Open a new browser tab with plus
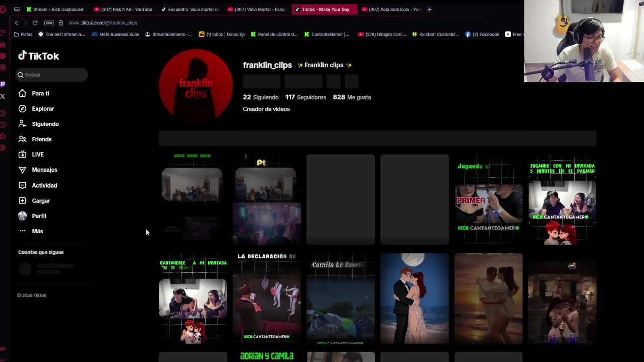644x362 pixels. click(429, 9)
